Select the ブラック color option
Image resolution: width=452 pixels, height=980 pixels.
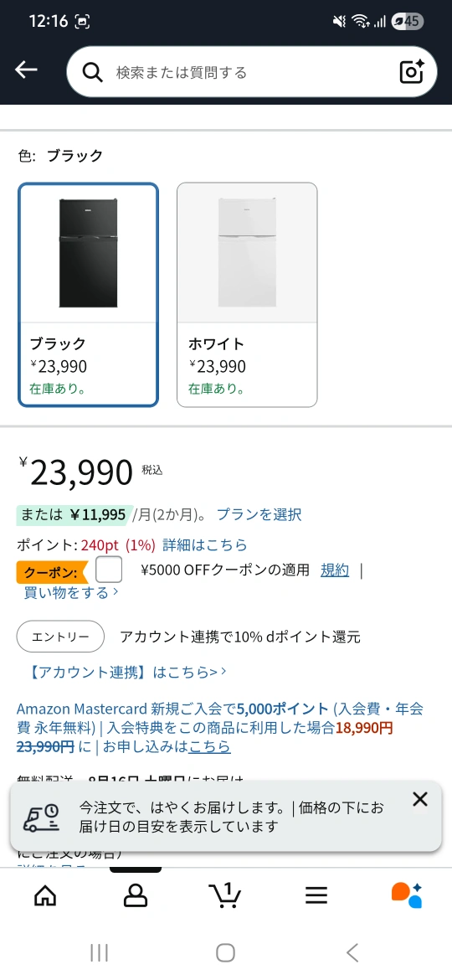pos(88,294)
